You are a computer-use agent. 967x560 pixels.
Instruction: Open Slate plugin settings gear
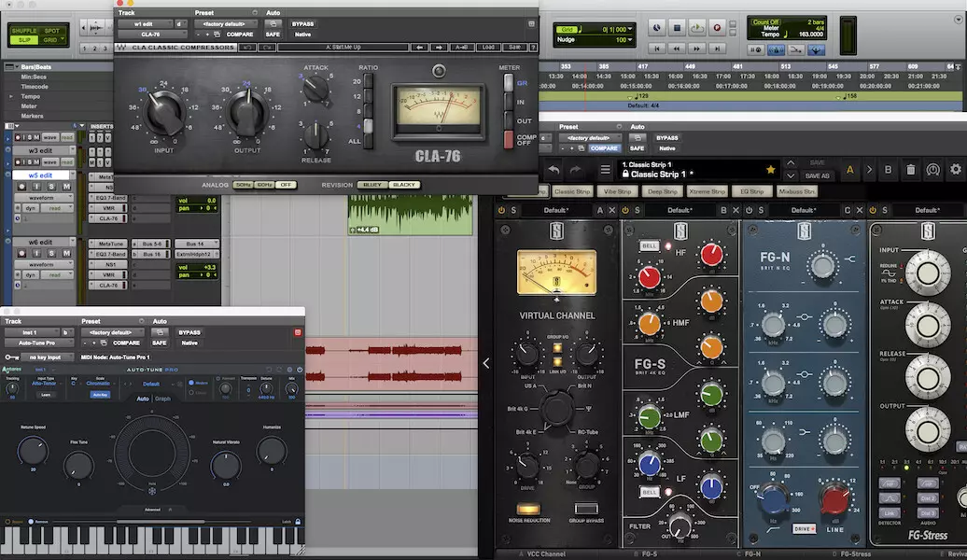click(x=955, y=170)
